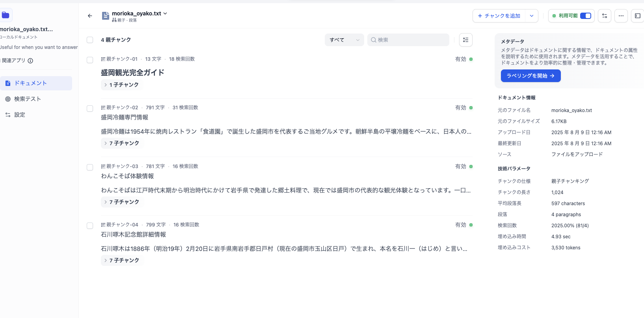Click the morioka_oyako.txt original filename value
The width and height of the screenshot is (644, 318).
point(572,110)
